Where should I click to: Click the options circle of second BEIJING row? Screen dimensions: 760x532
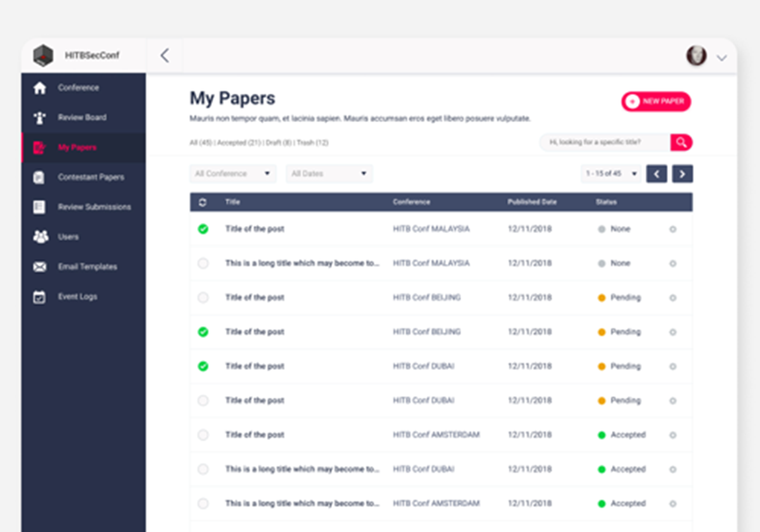click(x=673, y=332)
